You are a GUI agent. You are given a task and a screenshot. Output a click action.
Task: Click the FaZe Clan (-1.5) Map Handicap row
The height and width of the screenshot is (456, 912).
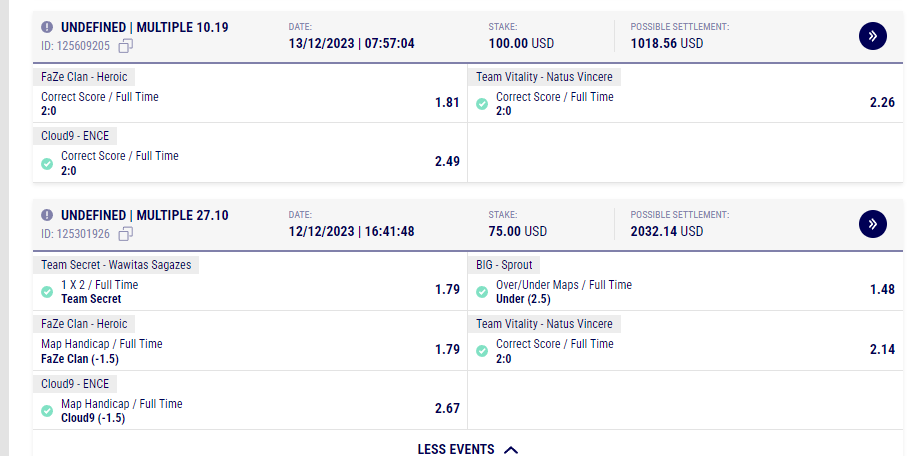250,351
